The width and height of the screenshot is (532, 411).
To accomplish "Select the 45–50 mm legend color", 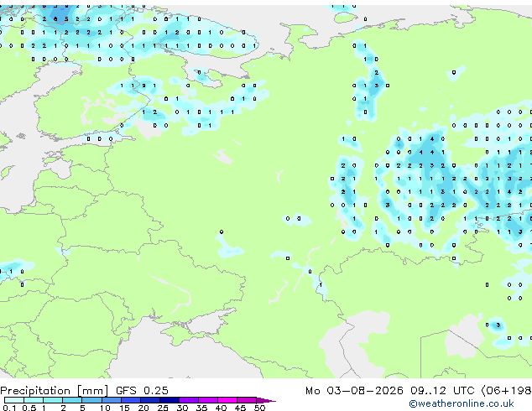I will 247,400.
